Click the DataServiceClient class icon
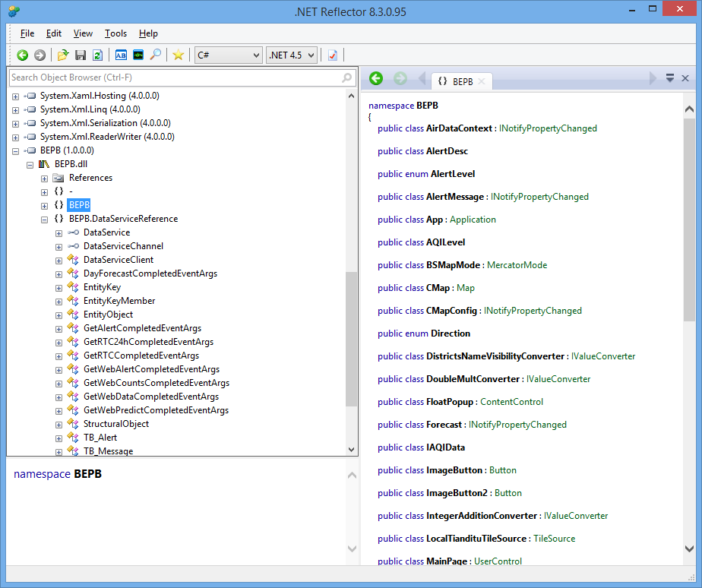702x588 pixels. tap(73, 260)
